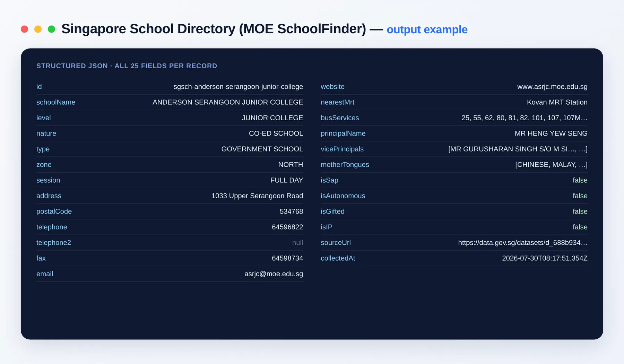Click the 'output example' blue text
624x364 pixels.
427,30
